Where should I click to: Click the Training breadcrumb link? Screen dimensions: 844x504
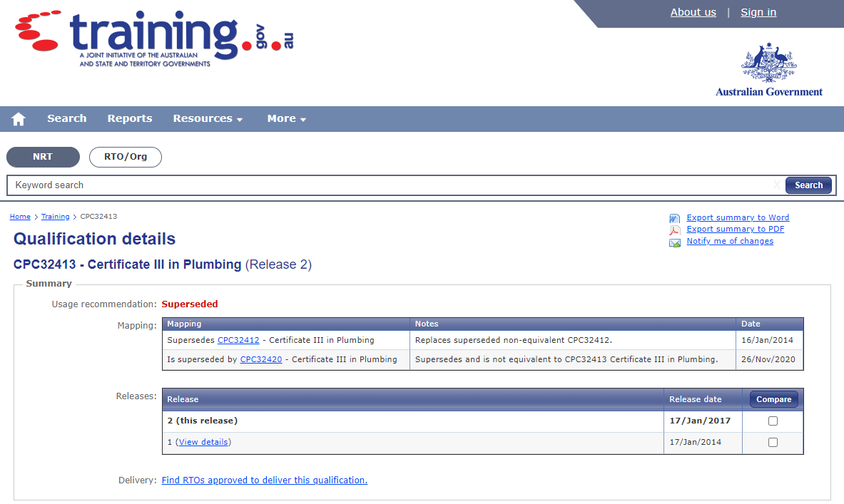[x=56, y=216]
